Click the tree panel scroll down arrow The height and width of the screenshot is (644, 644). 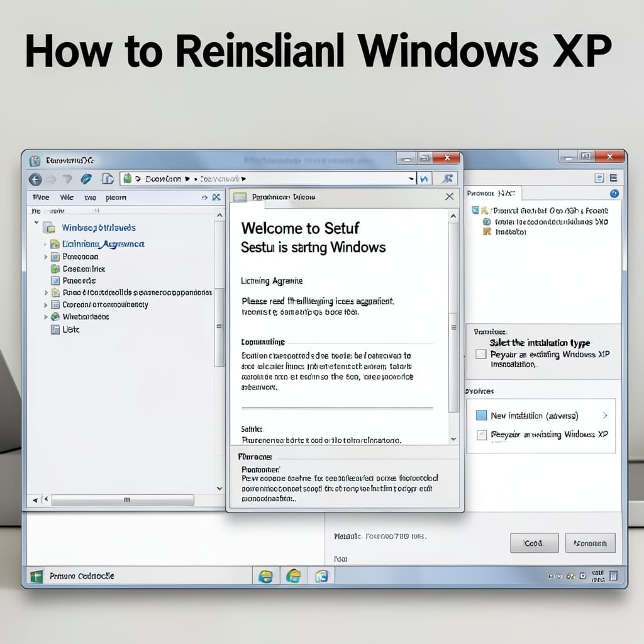point(219,488)
